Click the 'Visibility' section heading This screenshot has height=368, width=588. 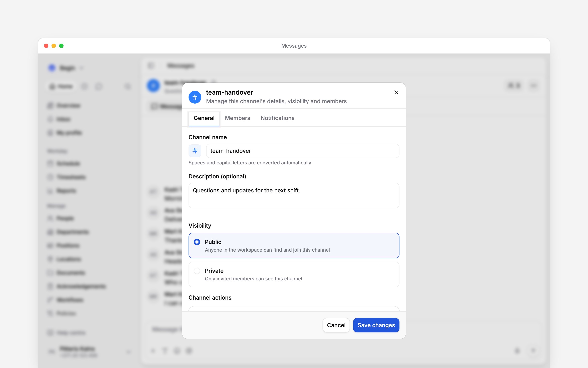click(x=200, y=226)
